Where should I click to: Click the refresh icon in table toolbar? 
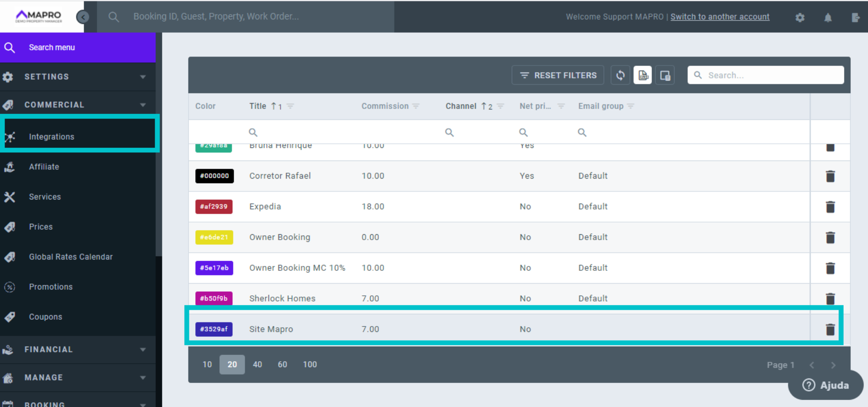pos(620,75)
